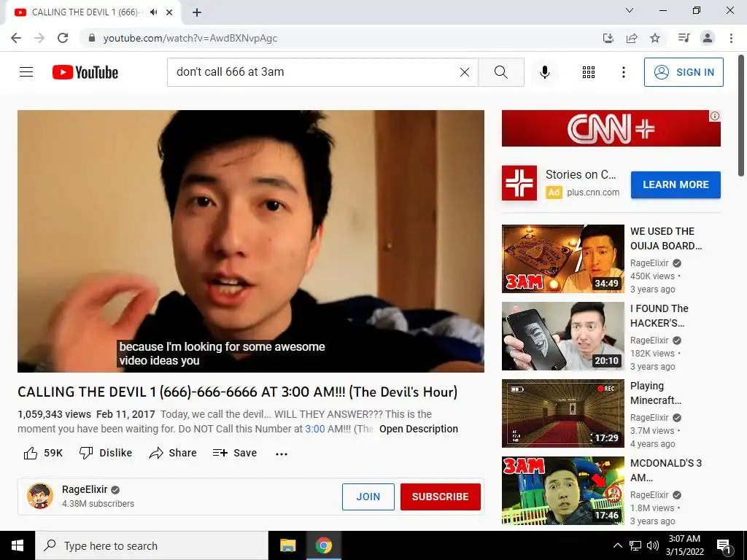
Task: Click the padlock site info icon
Action: [92, 38]
